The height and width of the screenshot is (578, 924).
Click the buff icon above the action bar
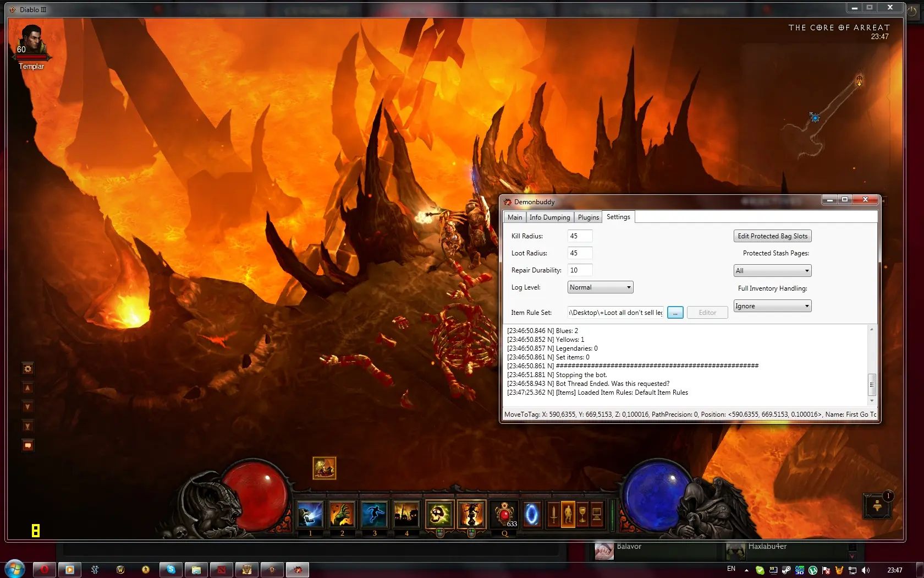click(x=324, y=468)
